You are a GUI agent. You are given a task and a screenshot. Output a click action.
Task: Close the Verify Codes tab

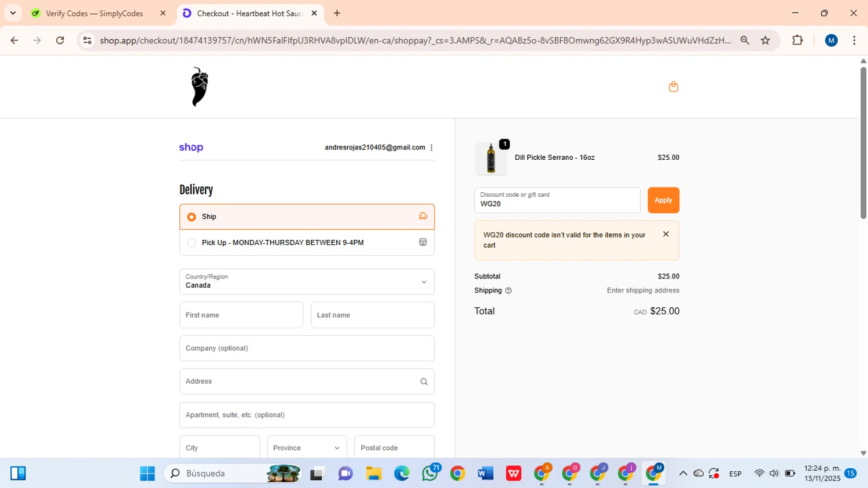tap(163, 13)
